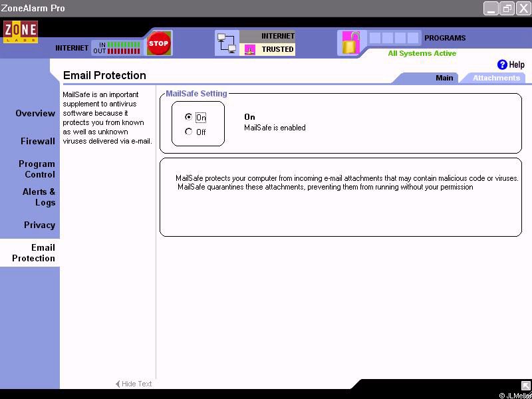This screenshot has width=532, height=399.
Task: Click the inbound traffic IN meter
Action: pos(124,45)
